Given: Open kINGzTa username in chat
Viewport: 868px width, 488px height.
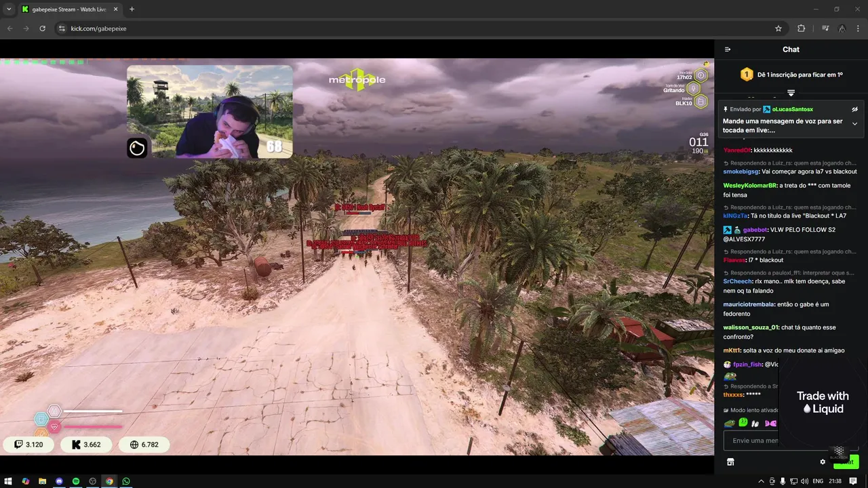Looking at the screenshot, I should tap(735, 216).
